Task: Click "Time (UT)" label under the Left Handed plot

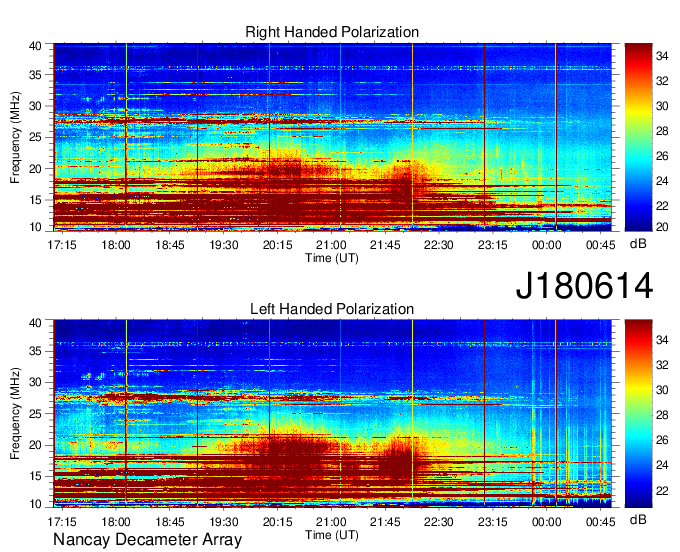Action: 332,535
